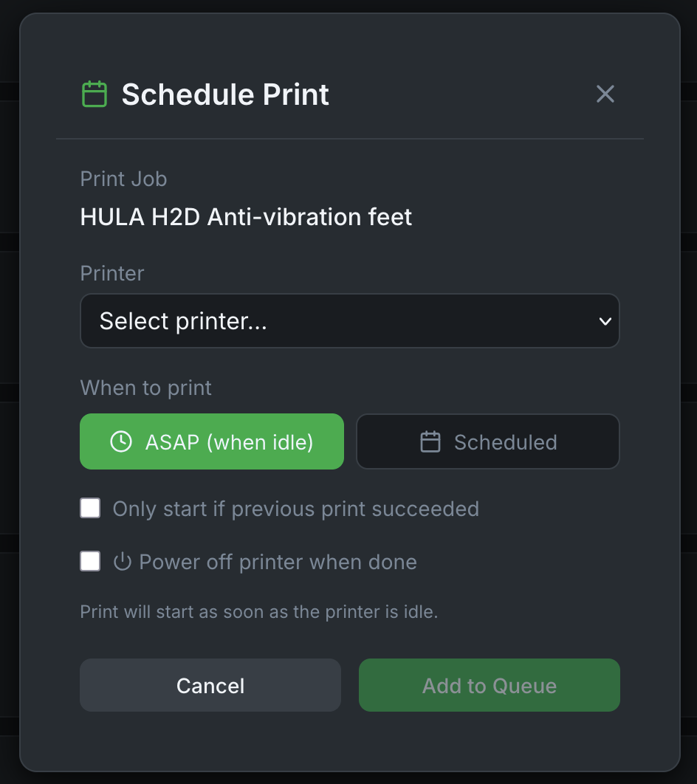Screen dimensions: 697x784
Task: Click the X icon to dismiss the dialog
Action: point(605,94)
